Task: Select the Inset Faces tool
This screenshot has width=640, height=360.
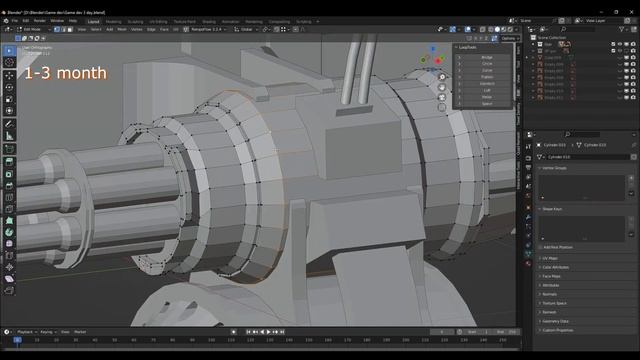Action: [9, 174]
